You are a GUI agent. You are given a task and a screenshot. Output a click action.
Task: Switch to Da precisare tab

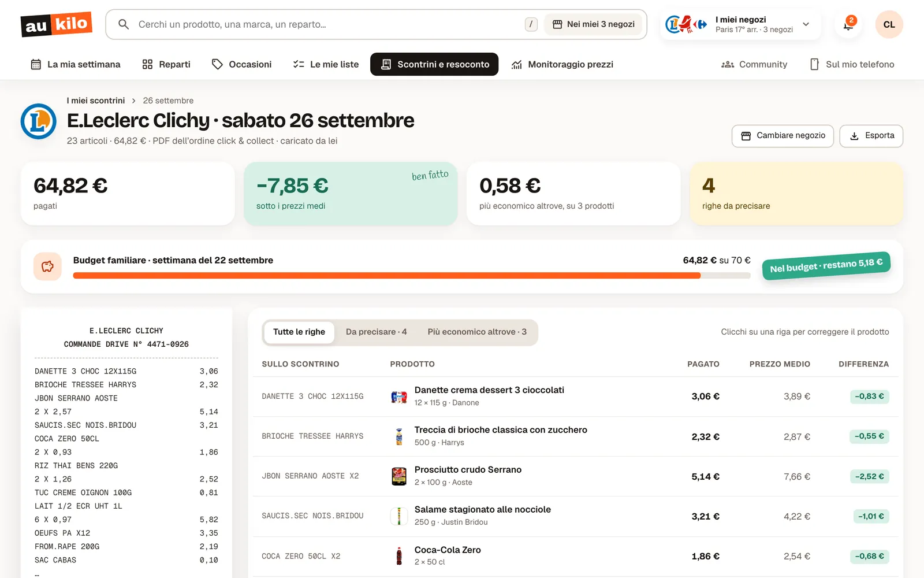[x=376, y=332]
